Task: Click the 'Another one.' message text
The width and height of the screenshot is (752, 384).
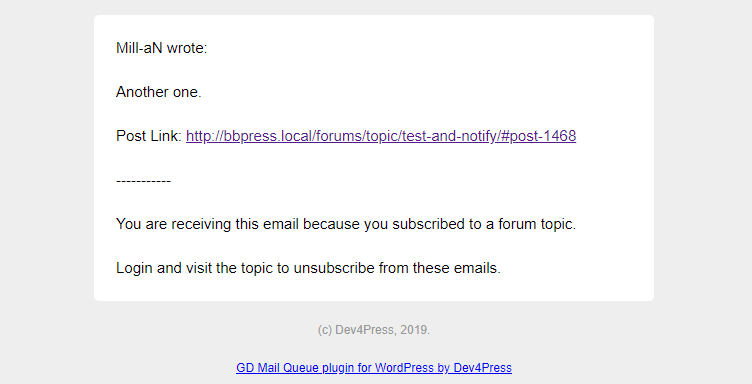Action: click(159, 92)
